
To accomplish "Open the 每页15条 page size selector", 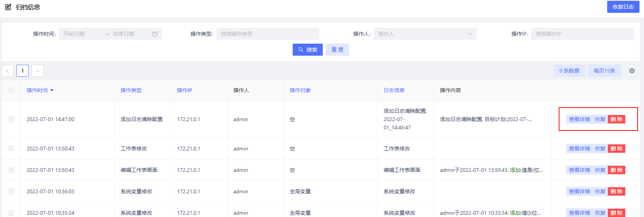I will tap(604, 71).
